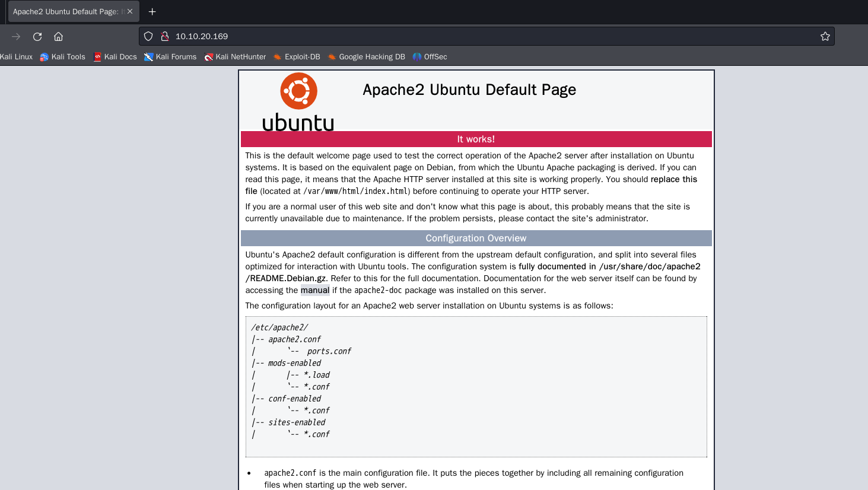Open the Kali Docs bookmark
Screen dimensions: 868x490
point(115,57)
